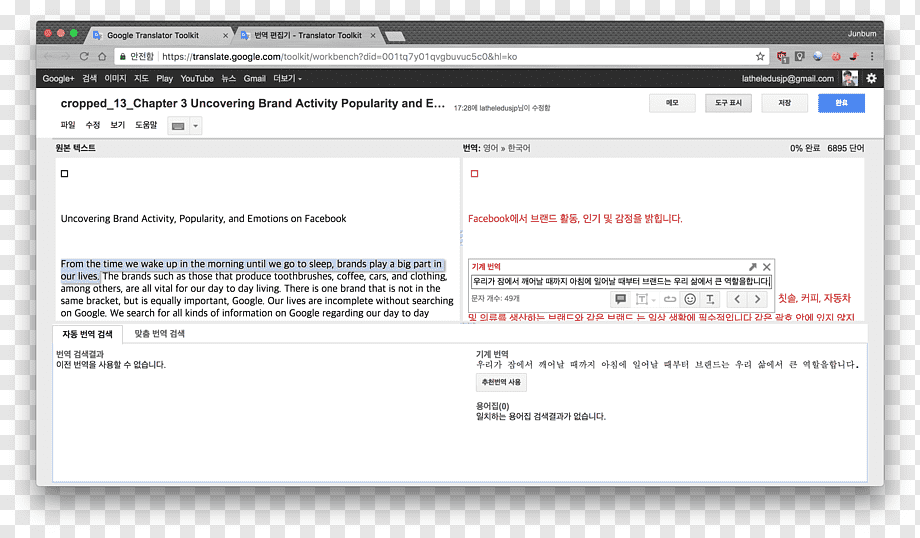Click the 검색 link in the Google bar

pyautogui.click(x=89, y=79)
